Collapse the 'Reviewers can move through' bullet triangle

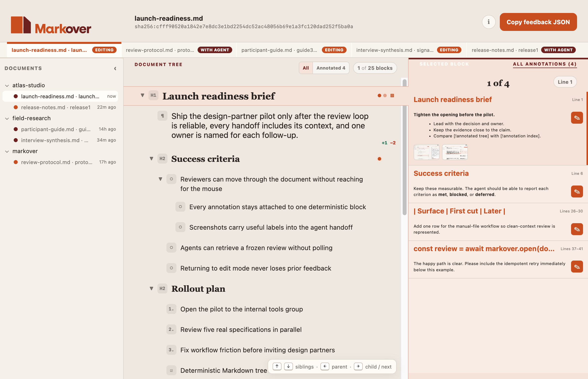pos(160,179)
